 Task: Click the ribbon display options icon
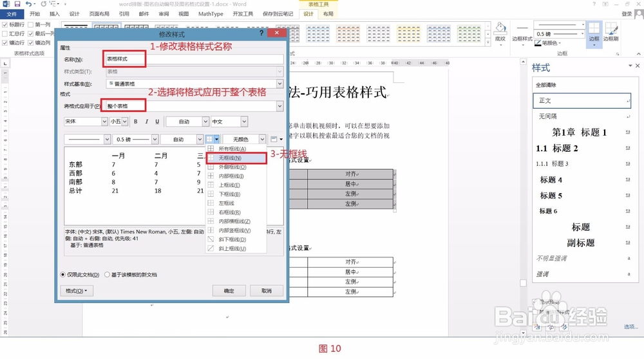pos(605,4)
